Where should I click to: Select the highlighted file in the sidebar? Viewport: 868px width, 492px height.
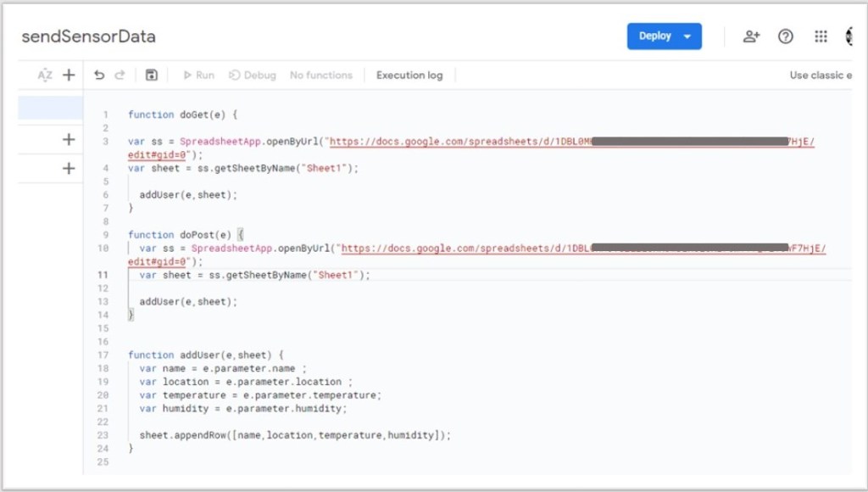tap(50, 108)
